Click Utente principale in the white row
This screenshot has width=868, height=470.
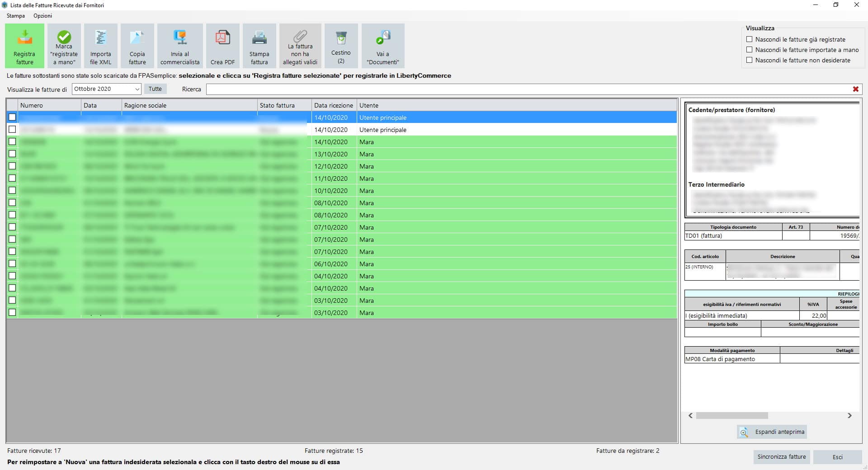[x=383, y=130]
